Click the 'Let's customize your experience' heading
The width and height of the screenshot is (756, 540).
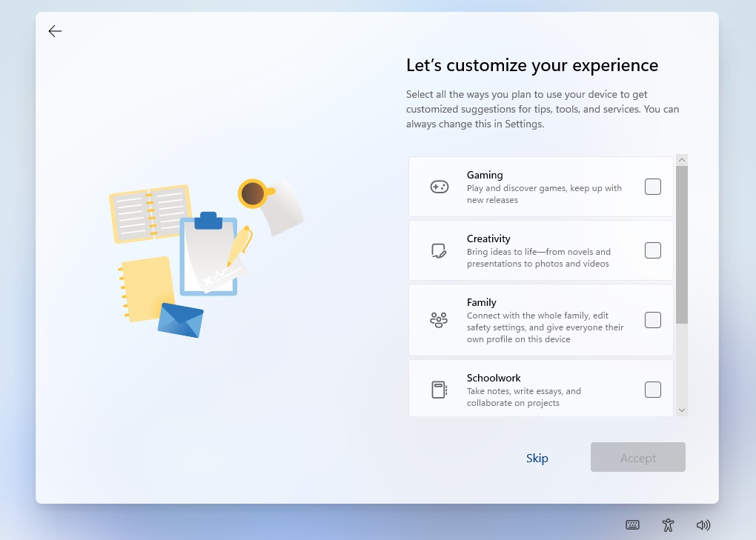coord(532,65)
